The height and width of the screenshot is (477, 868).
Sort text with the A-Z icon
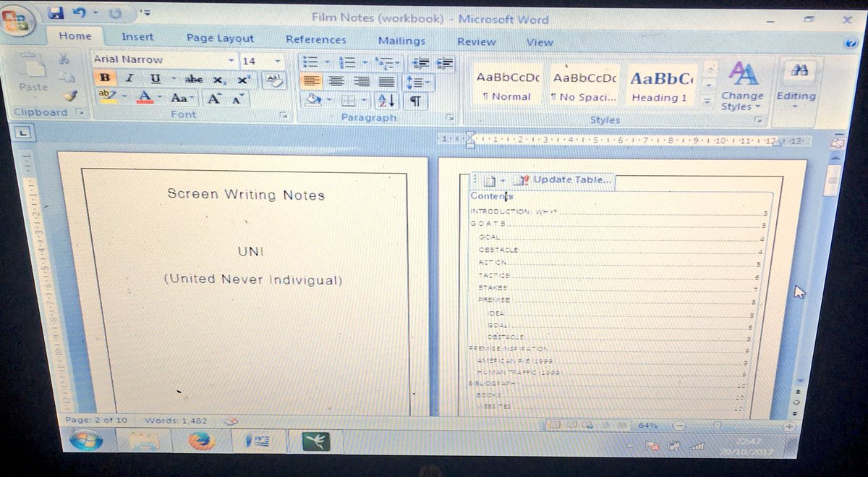tap(386, 100)
